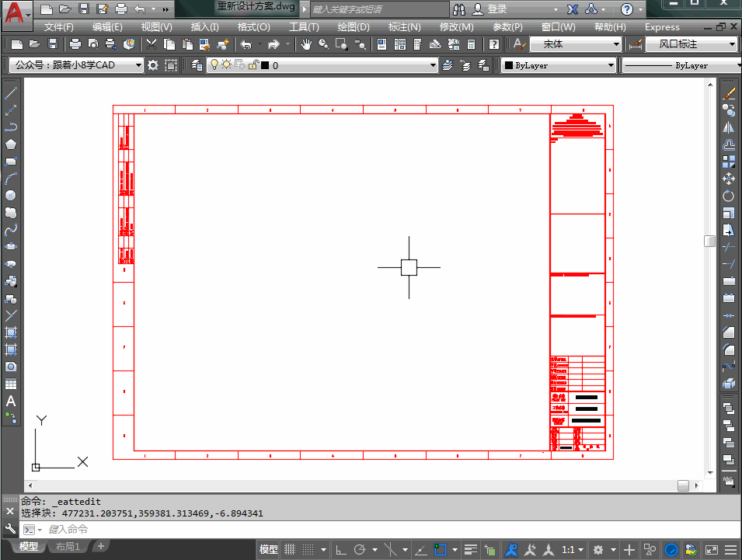Click the Pan hand icon
This screenshot has height=560, width=742.
coord(306,44)
